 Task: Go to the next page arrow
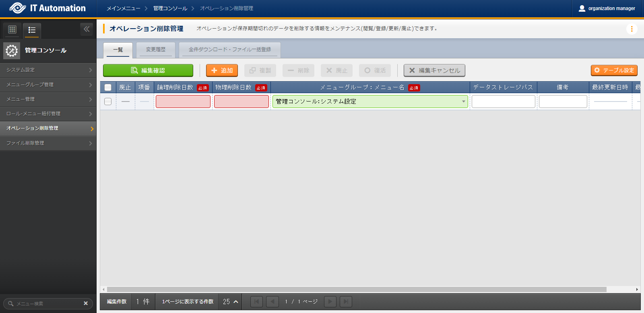tap(330, 301)
